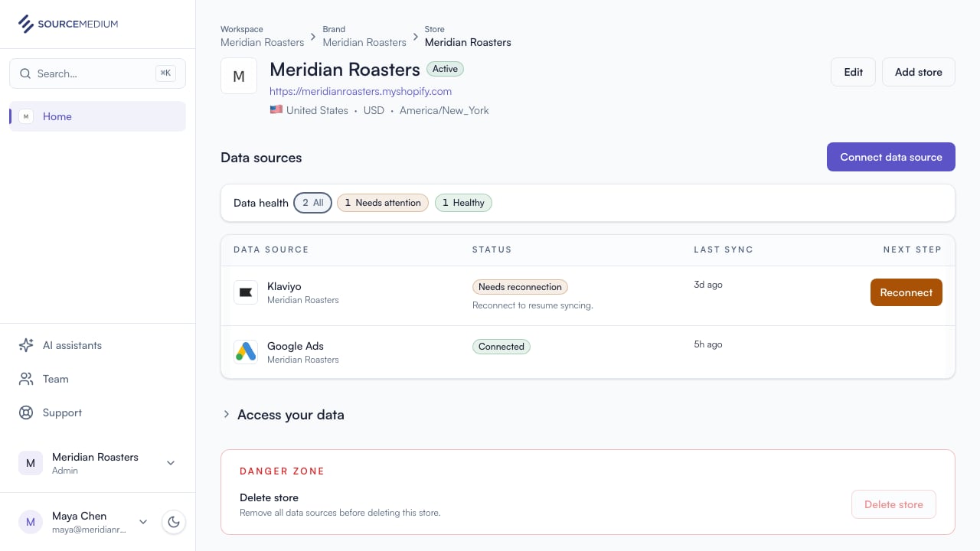Screen dimensions: 980x551
Task: Click the AI assistants sparkle icon
Action: [26, 345]
